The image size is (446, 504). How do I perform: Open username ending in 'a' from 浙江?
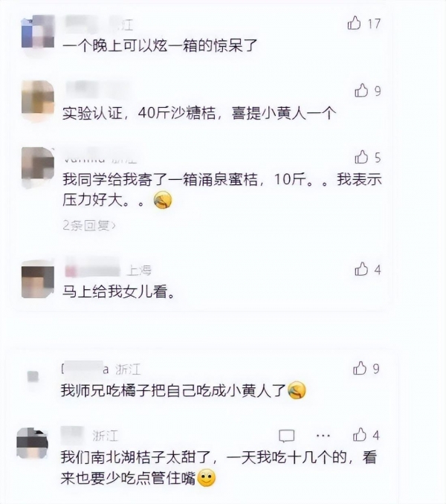pyautogui.click(x=85, y=369)
